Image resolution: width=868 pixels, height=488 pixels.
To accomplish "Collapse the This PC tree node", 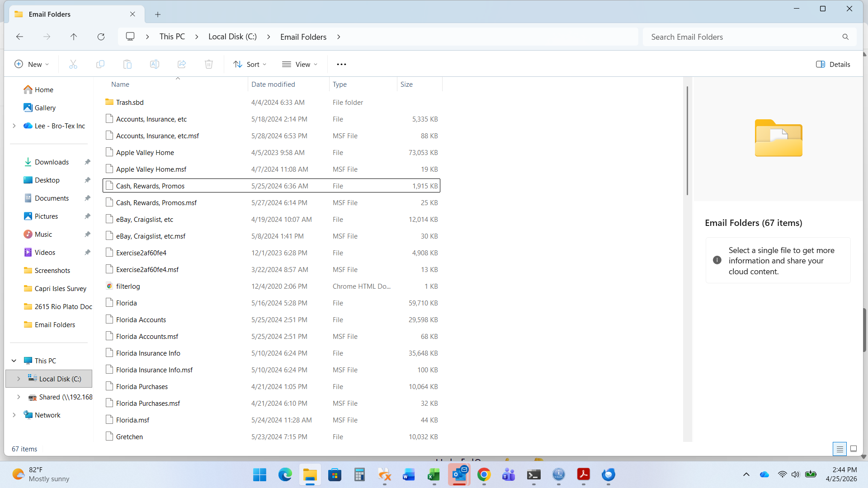I will pos(14,361).
